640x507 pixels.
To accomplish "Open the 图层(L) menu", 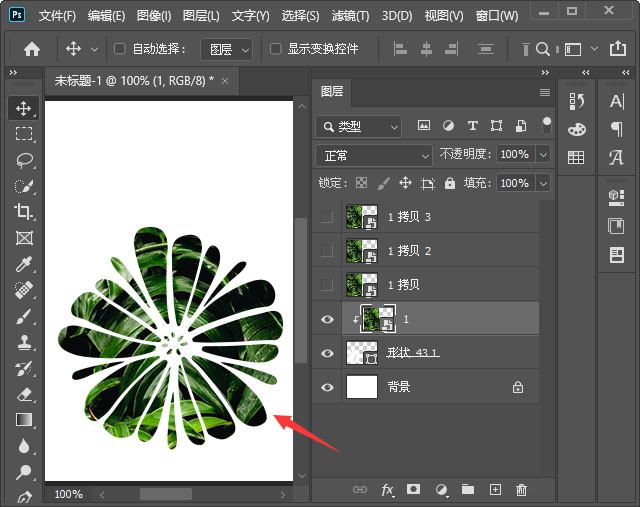I will pyautogui.click(x=202, y=16).
